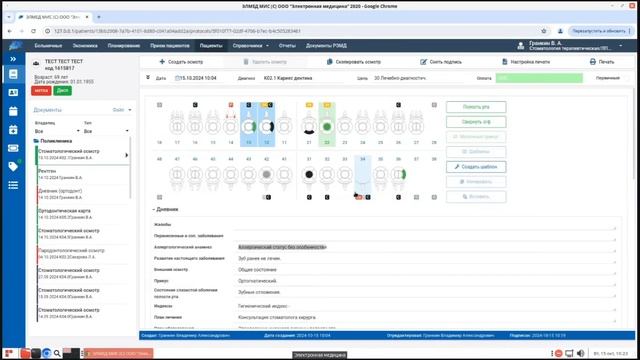The image size is (640, 360).
Task: Click the red marker above tooth 14
Action: point(231,105)
